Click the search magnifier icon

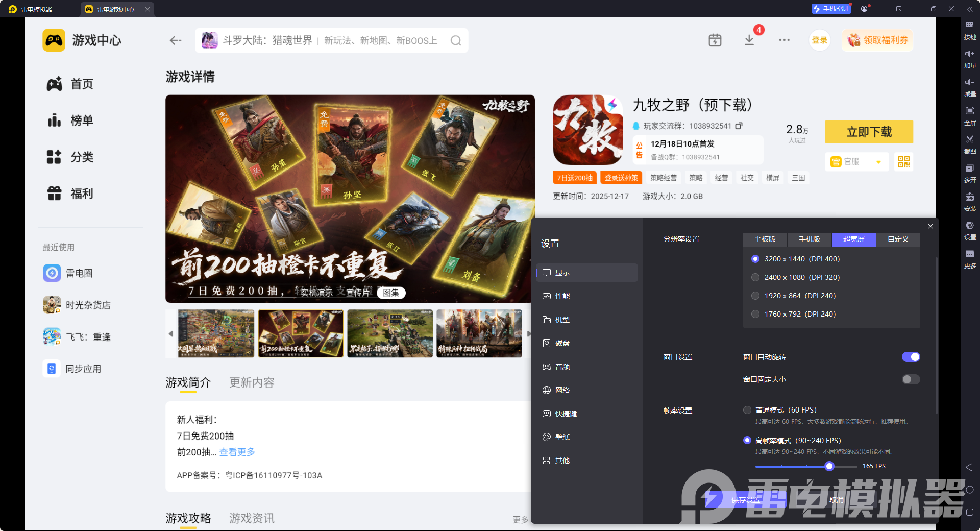(x=456, y=40)
